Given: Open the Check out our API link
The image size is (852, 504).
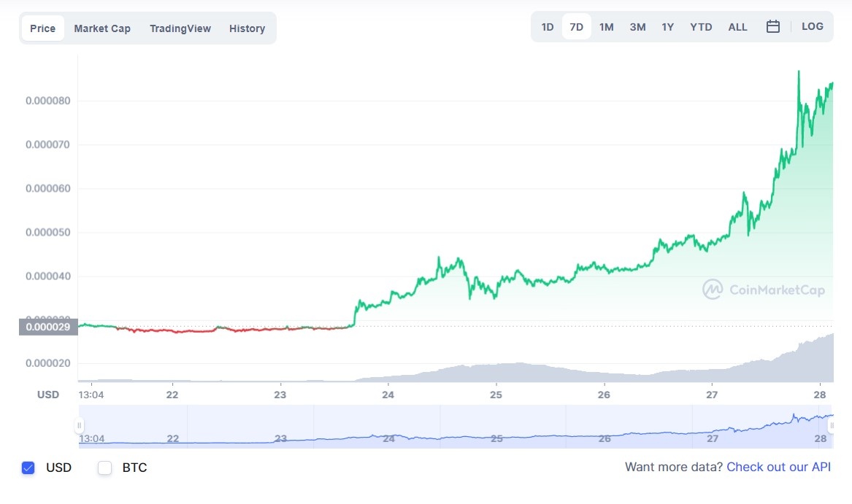Looking at the screenshot, I should click(778, 468).
